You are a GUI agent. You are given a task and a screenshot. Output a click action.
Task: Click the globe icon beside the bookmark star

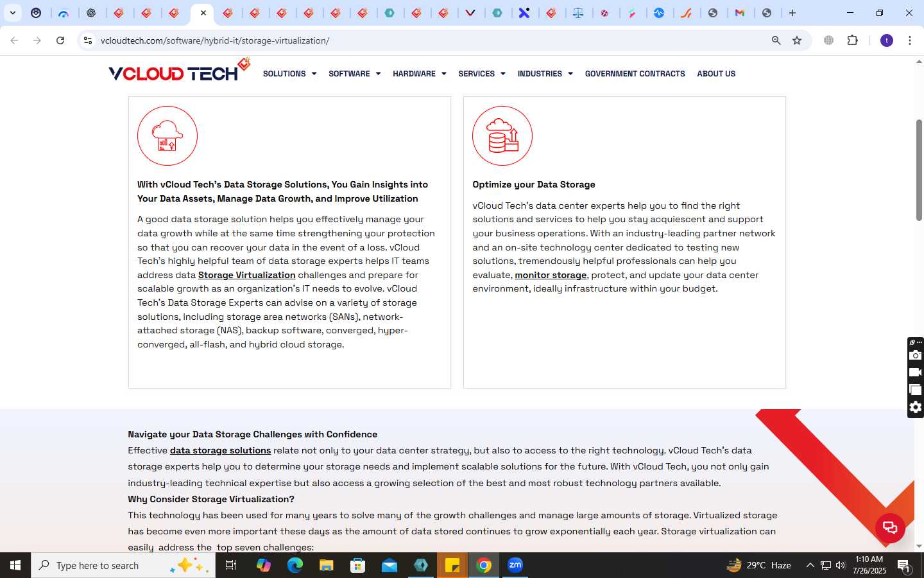829,40
